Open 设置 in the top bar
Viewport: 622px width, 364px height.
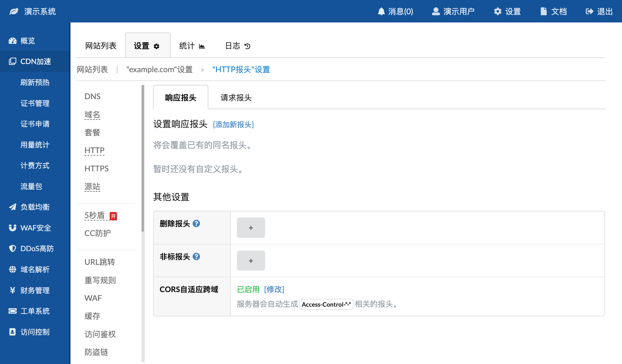point(507,12)
